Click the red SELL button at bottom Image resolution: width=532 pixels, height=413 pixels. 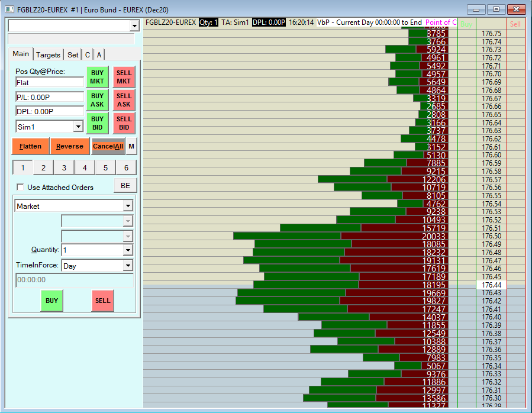pyautogui.click(x=103, y=301)
